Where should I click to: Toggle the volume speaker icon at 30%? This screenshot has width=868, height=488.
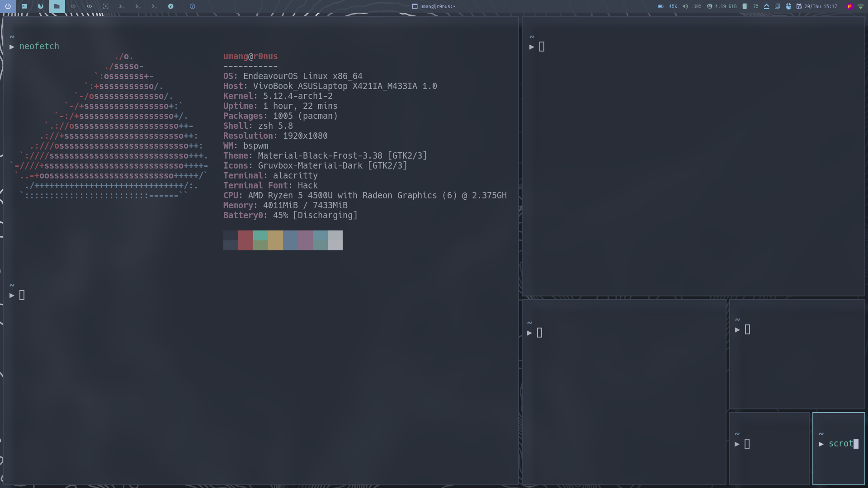click(x=685, y=6)
